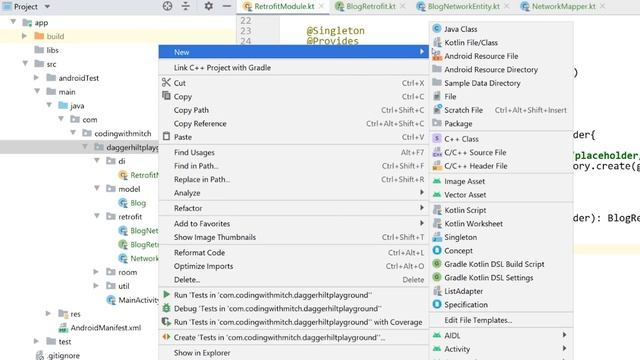Viewport: 640px width, 360px height.
Task: Open Edit File Templates...
Action: pyautogui.click(x=501, y=320)
